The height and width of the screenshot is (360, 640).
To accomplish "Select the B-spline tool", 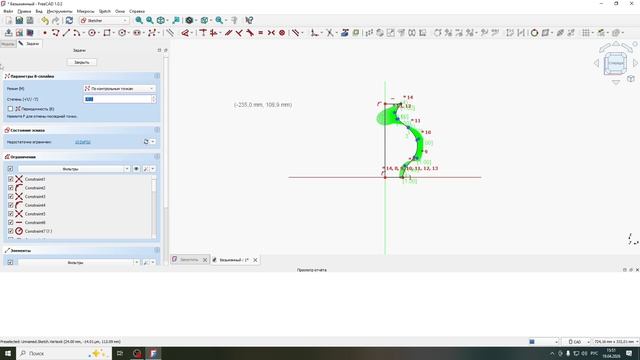I will click(152, 33).
